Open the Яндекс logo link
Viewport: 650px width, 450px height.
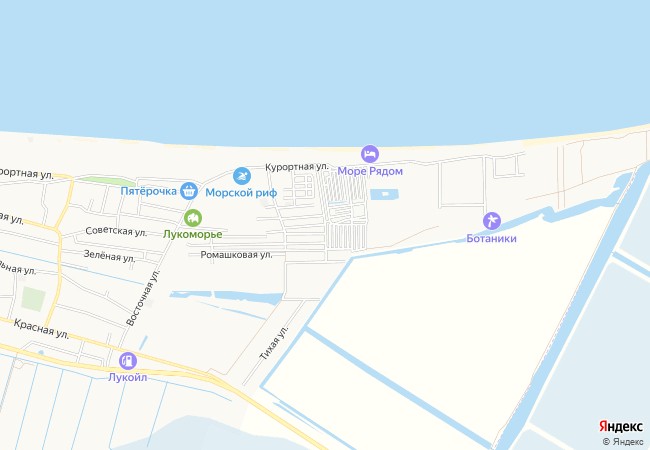tap(621, 426)
